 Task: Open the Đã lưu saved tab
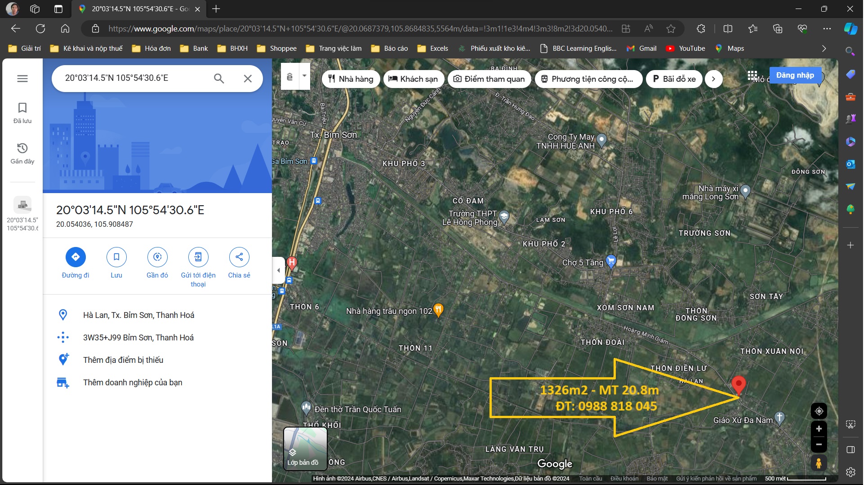22,112
